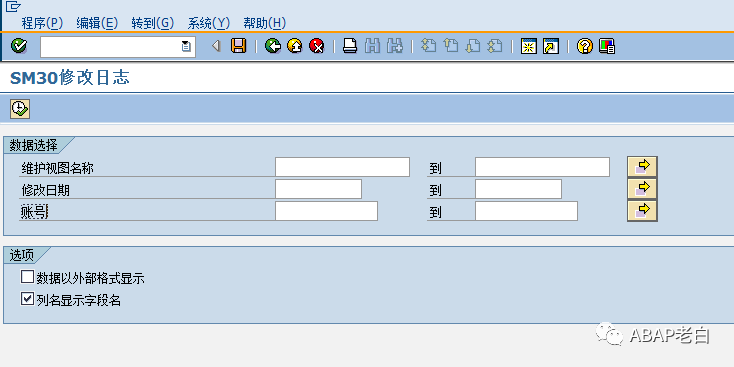734x367 pixels.
Task: Click the 选项 group header
Action: [22, 255]
